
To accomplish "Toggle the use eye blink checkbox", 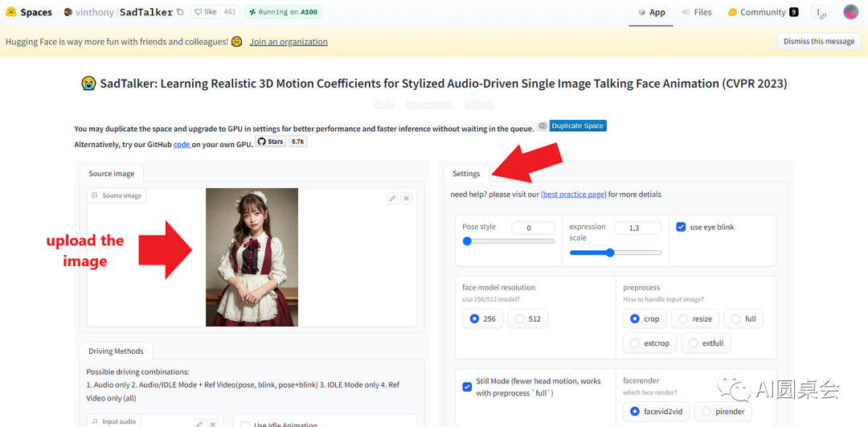I will 681,227.
